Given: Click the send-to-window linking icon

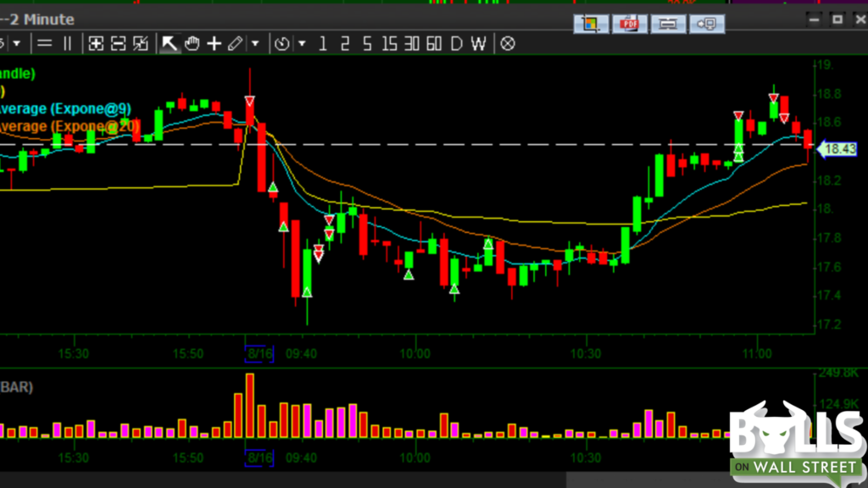Looking at the screenshot, I should [706, 24].
